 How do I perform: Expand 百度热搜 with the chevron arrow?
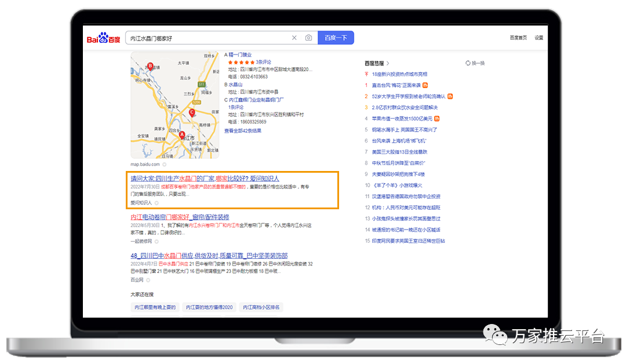pyautogui.click(x=388, y=63)
